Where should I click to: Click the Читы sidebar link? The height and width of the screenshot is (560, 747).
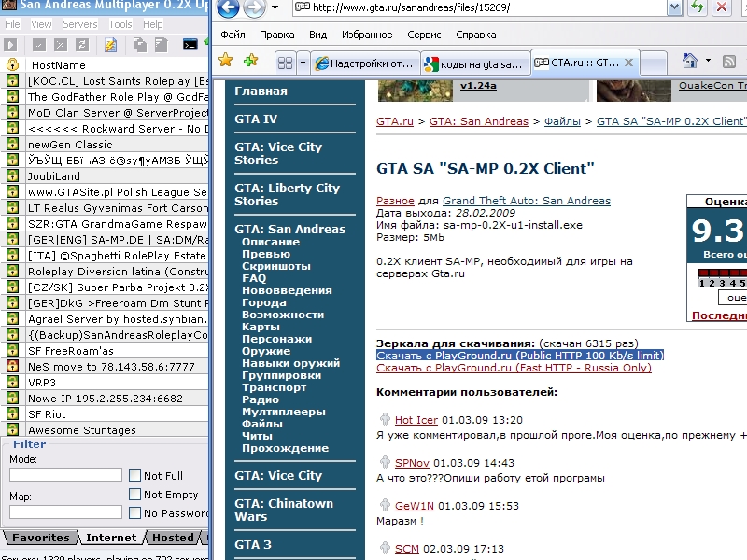click(x=258, y=436)
